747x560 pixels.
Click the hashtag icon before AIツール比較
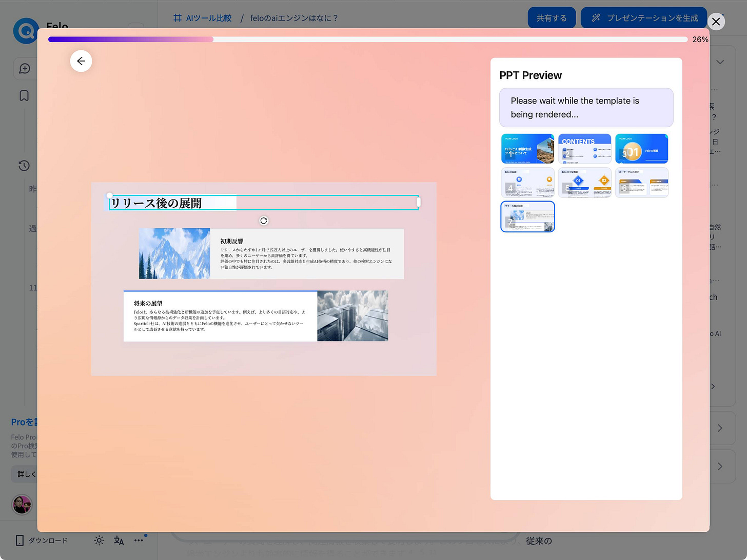click(x=178, y=18)
